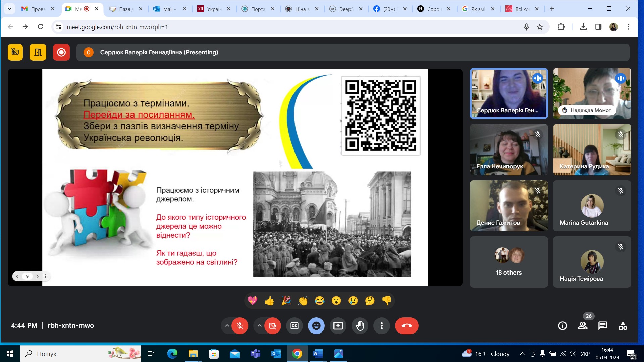Open the Activities panel
The image size is (644, 362).
(x=623, y=326)
